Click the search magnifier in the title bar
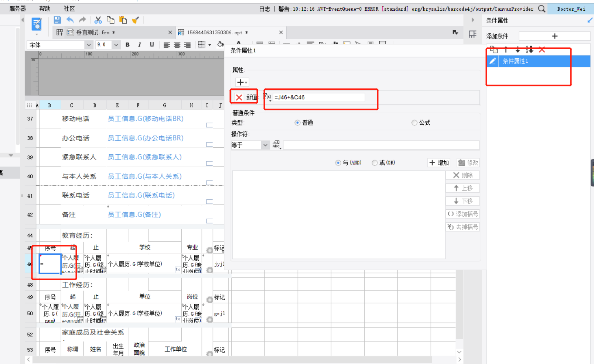594x364 pixels. click(542, 9)
